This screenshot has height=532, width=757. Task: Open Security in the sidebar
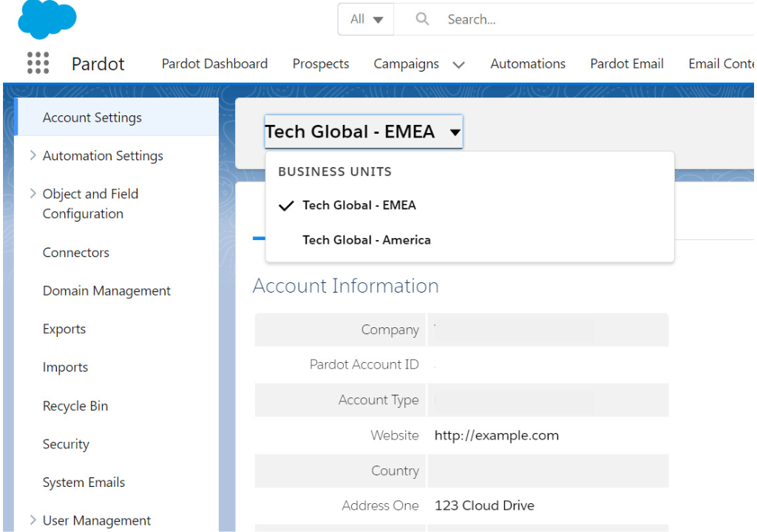pos(66,444)
